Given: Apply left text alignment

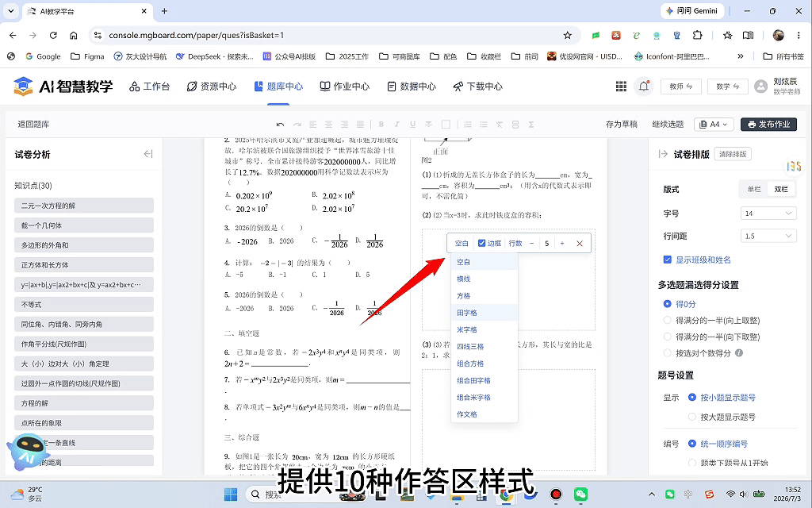Looking at the screenshot, I should (x=312, y=125).
